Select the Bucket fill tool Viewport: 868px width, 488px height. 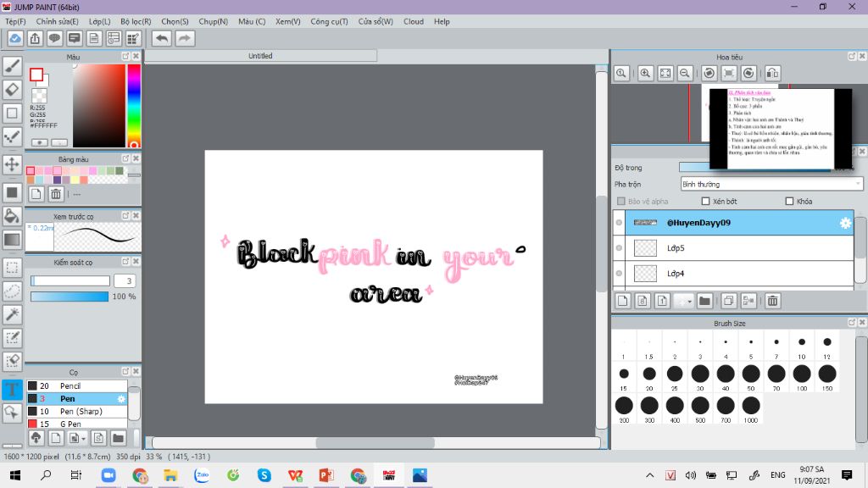[x=12, y=216]
